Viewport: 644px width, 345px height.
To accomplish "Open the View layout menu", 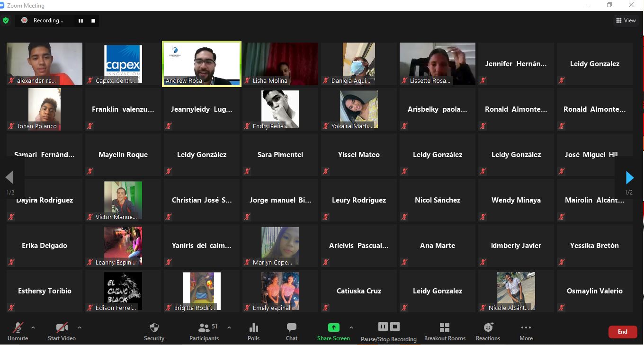I will tap(626, 20).
